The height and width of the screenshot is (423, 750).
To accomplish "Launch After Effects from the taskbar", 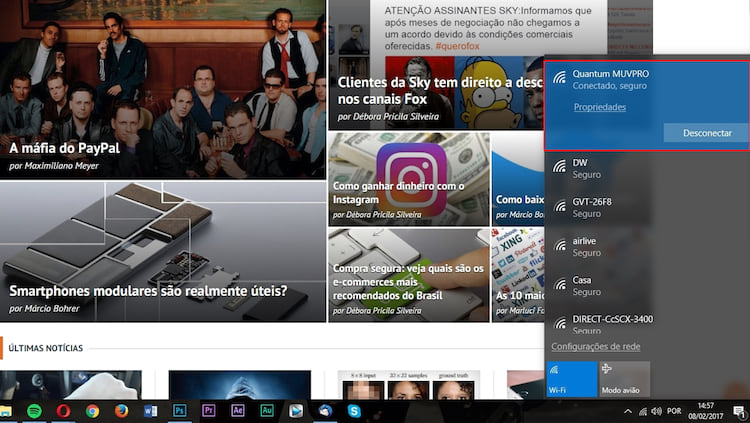I will (x=238, y=411).
